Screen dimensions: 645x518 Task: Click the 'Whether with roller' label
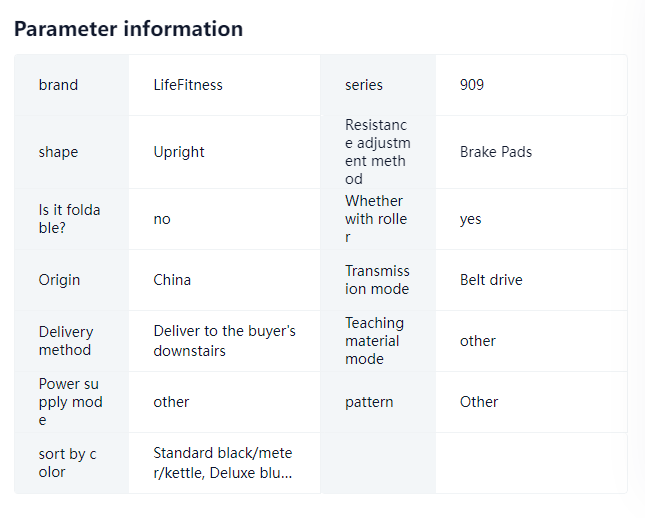tap(376, 219)
